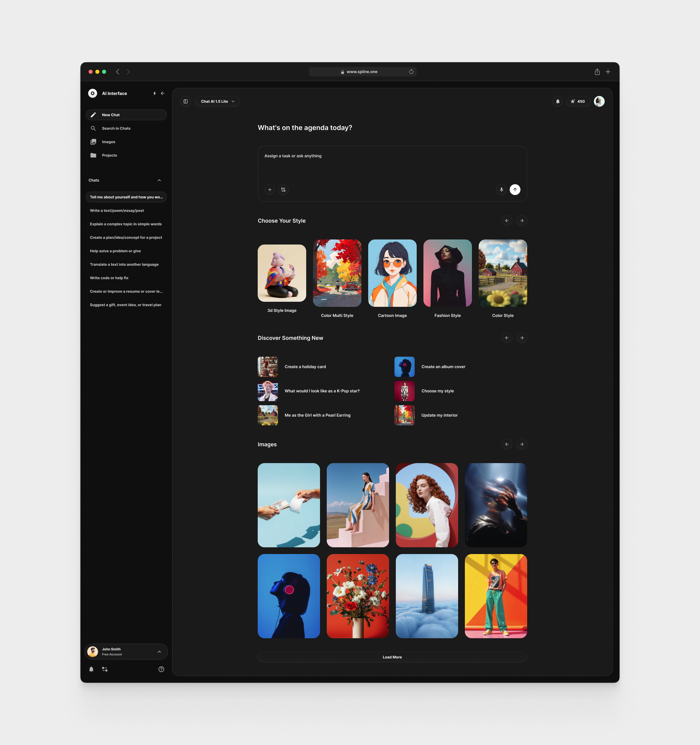Select the Color Style farm thumbnail
The height and width of the screenshot is (745, 700).
point(503,273)
